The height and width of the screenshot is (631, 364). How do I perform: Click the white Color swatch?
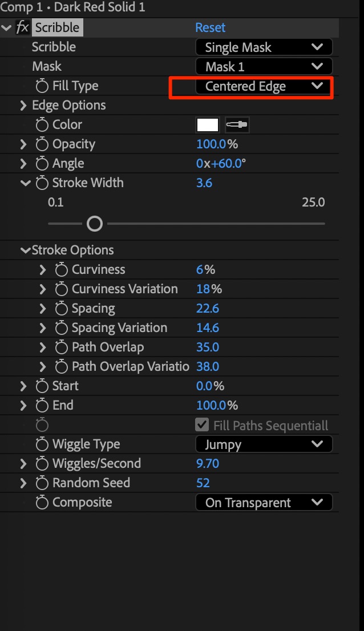(x=208, y=125)
